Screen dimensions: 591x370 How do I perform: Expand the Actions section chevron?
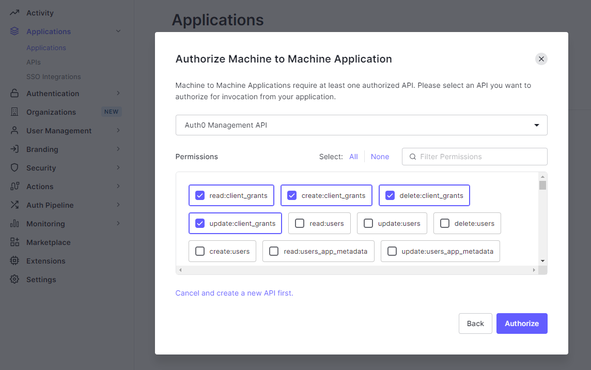click(x=118, y=186)
